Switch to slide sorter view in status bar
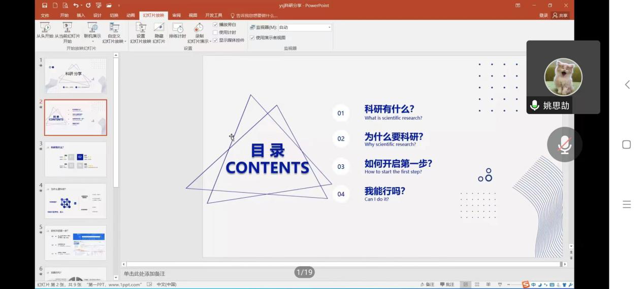This screenshot has height=289, width=644. pos(477,284)
